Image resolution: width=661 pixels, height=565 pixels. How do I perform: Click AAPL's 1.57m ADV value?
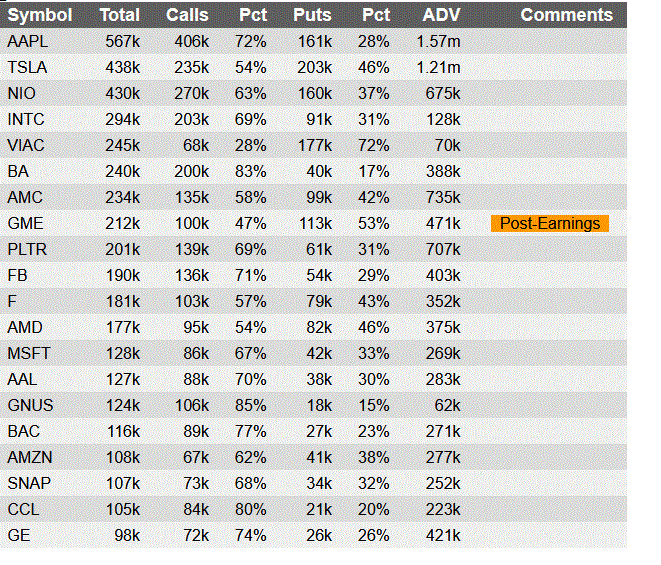[438, 41]
